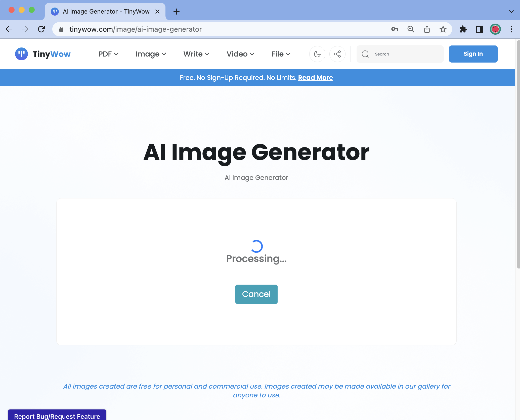
Task: Bookmark this page with the star icon
Action: pos(443,29)
